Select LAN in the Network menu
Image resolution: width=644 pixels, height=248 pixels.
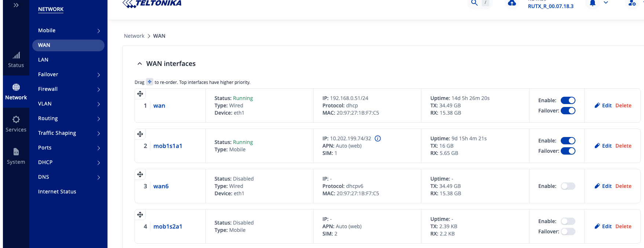(43, 60)
